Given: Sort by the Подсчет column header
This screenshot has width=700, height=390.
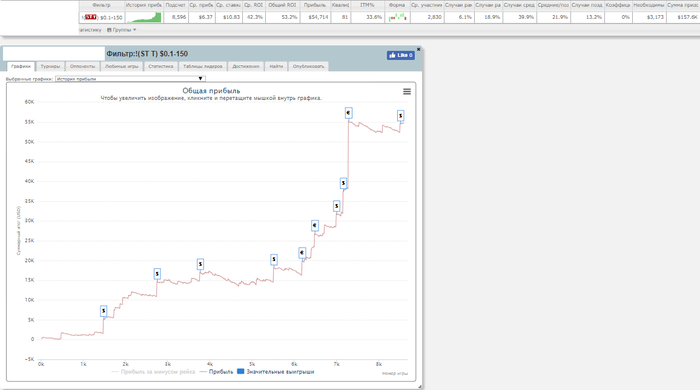Looking at the screenshot, I should (x=175, y=5).
